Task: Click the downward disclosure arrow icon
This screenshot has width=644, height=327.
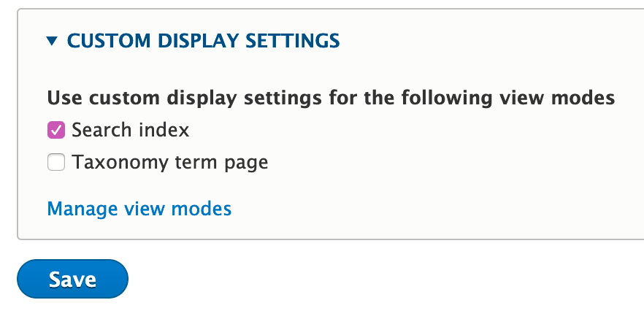Action: [x=51, y=42]
